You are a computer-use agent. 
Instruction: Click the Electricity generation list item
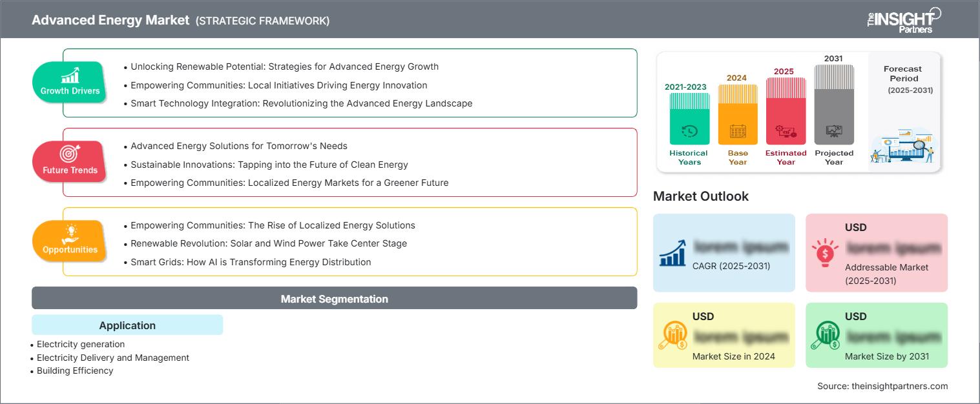[x=79, y=344]
